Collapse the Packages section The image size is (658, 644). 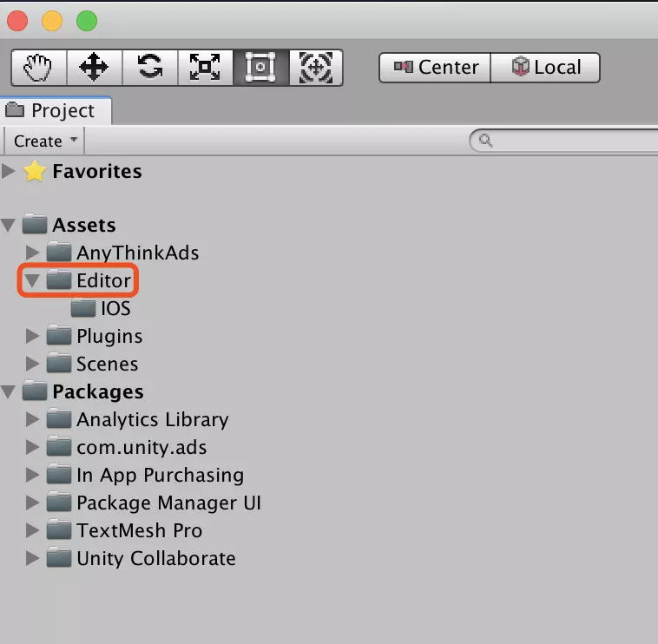9,391
